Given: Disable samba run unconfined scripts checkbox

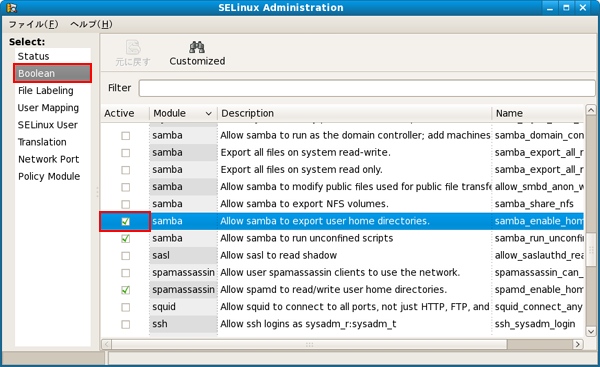Looking at the screenshot, I should pos(126,238).
